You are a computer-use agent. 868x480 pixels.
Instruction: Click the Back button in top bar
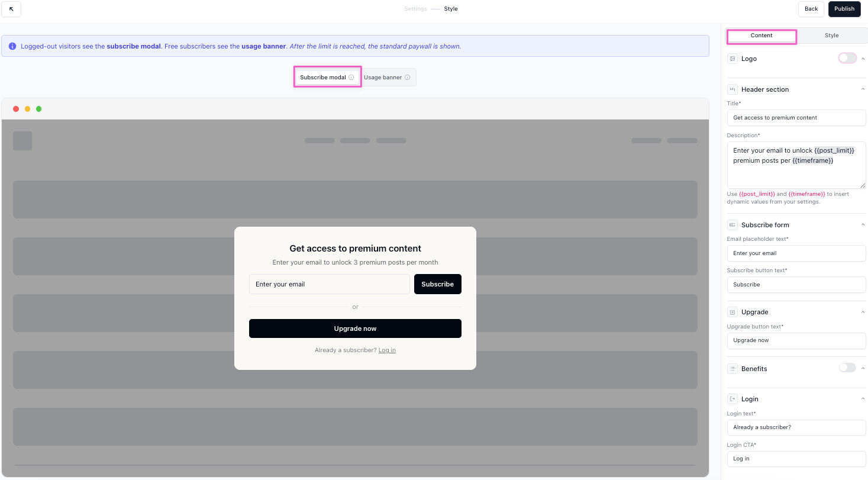(x=811, y=9)
